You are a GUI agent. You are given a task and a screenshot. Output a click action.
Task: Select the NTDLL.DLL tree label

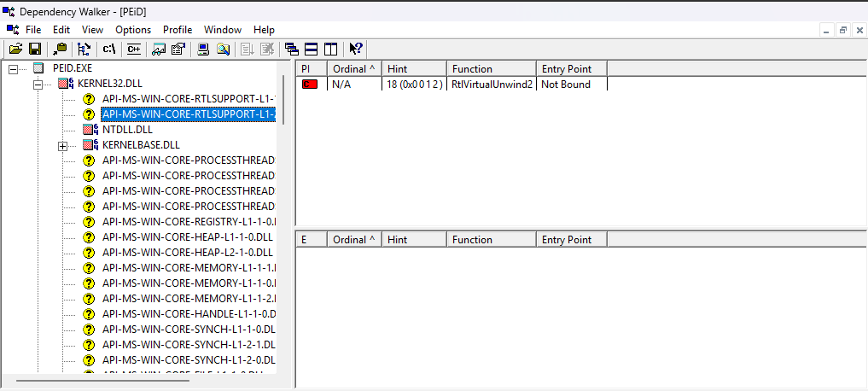127,130
